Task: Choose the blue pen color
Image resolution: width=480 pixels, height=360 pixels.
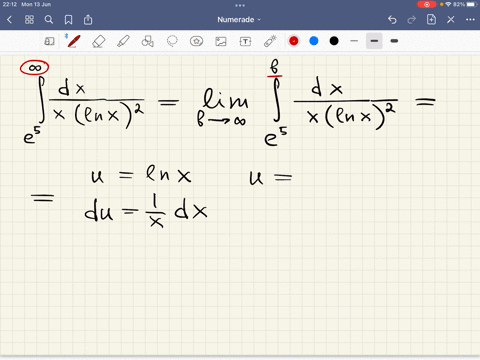Action: (x=314, y=41)
